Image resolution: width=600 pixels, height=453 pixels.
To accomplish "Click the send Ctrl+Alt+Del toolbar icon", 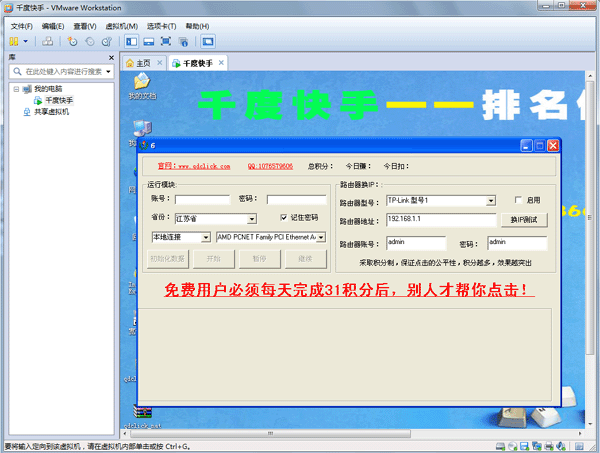I will [x=47, y=41].
